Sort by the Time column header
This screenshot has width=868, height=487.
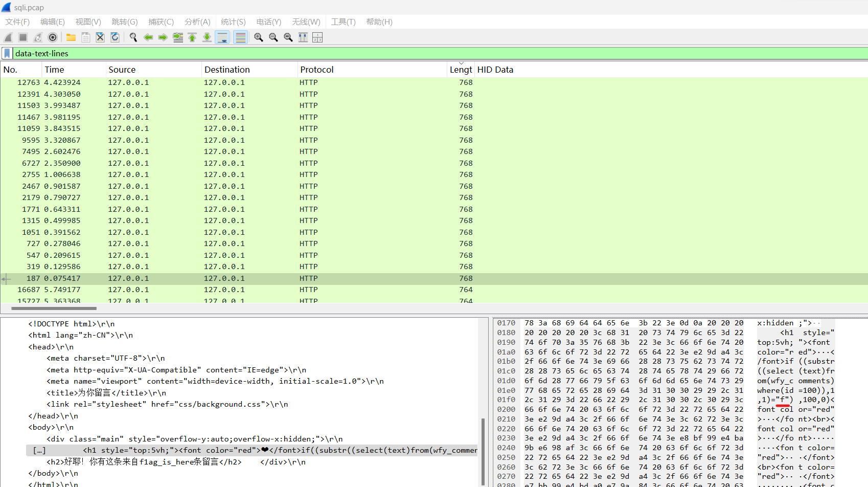(x=74, y=70)
